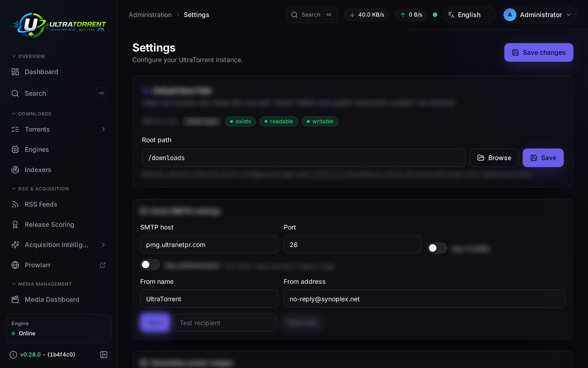Click the Root path input field
Viewport: 588px width, 368px height.
[304, 158]
